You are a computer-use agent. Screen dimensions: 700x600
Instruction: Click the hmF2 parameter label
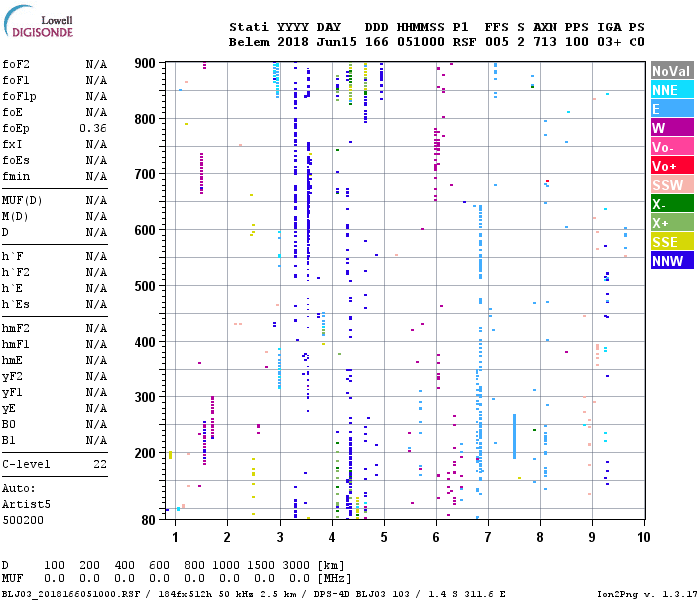click(x=16, y=329)
